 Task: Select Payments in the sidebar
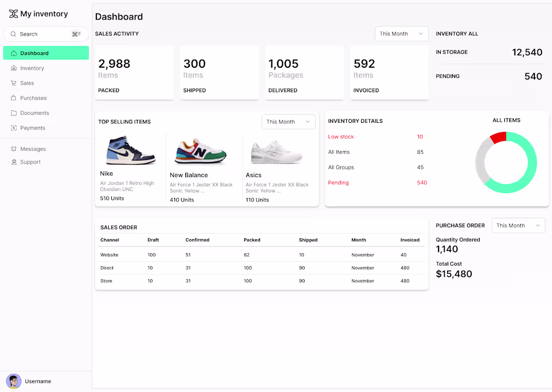[x=32, y=128]
